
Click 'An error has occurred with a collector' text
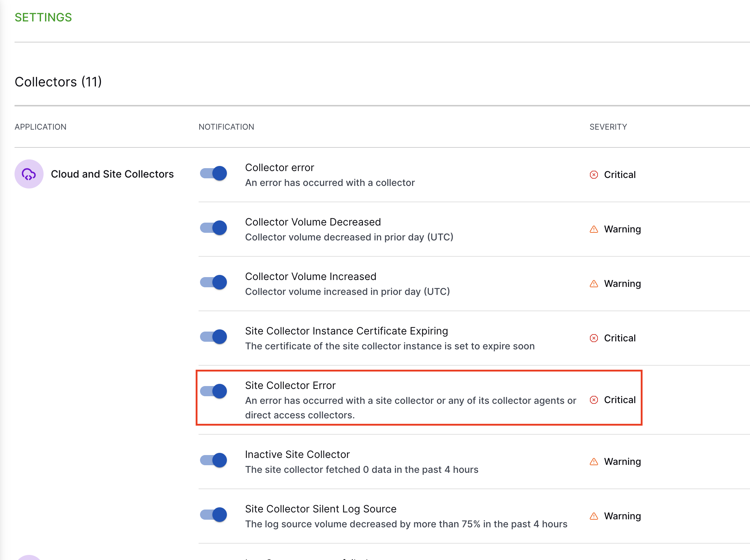330,183
